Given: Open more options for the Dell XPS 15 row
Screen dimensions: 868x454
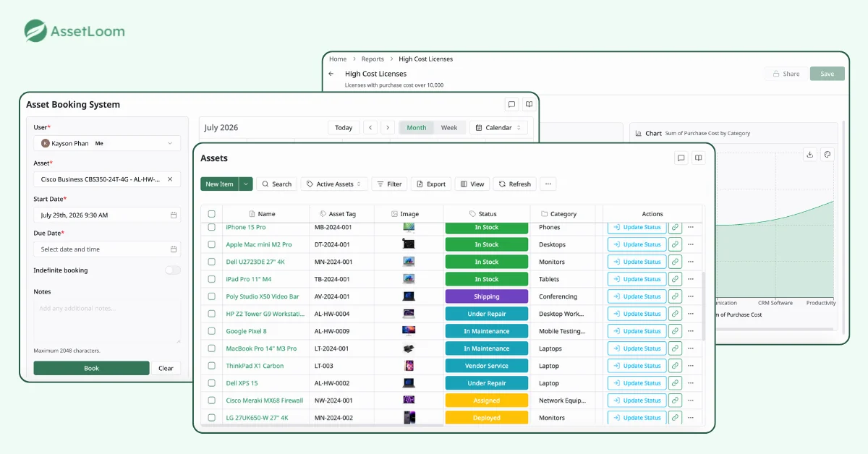Looking at the screenshot, I should coord(691,383).
